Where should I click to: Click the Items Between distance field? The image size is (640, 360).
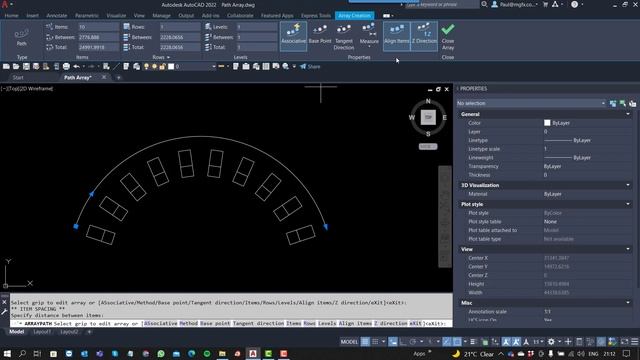[98, 37]
